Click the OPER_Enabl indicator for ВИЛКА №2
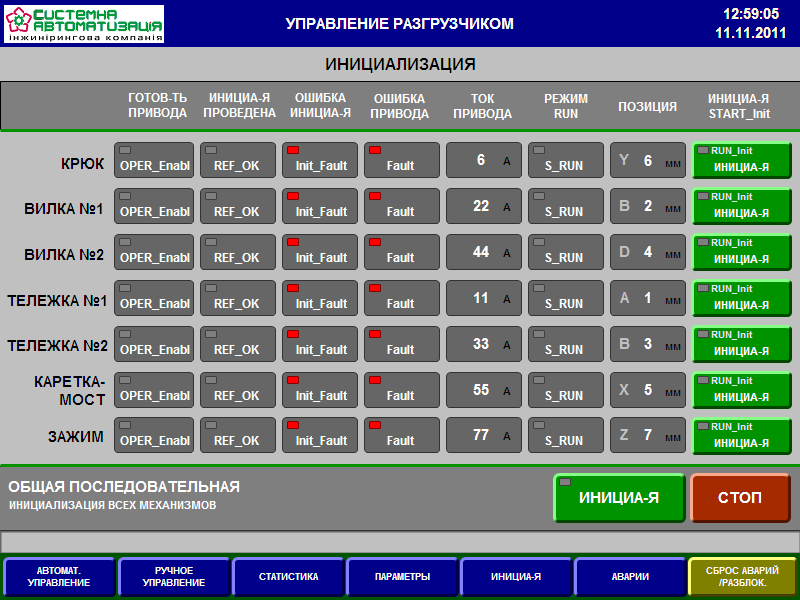This screenshot has width=800, height=600. click(x=154, y=252)
